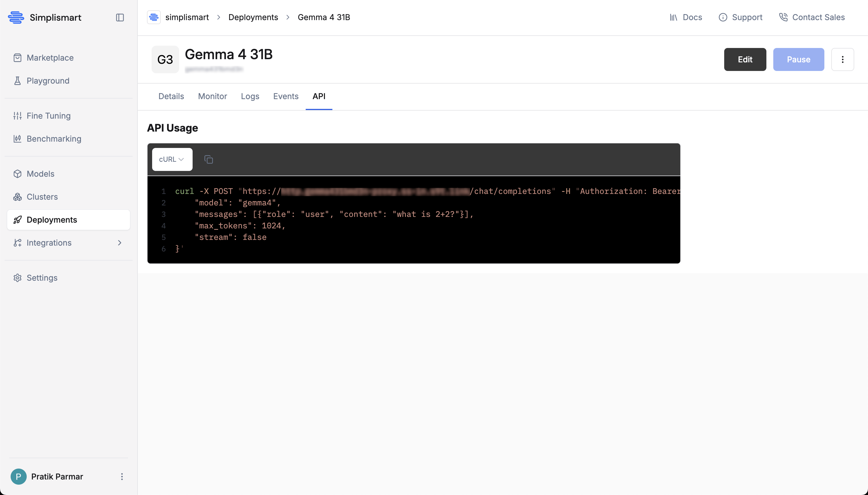
Task: Click the Pratik Parmar user name
Action: click(57, 476)
